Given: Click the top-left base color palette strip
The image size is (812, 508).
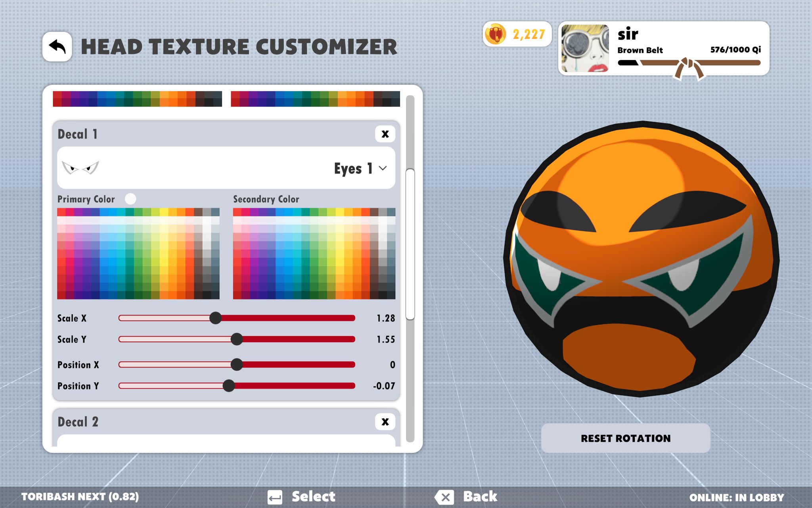Looking at the screenshot, I should 137,99.
